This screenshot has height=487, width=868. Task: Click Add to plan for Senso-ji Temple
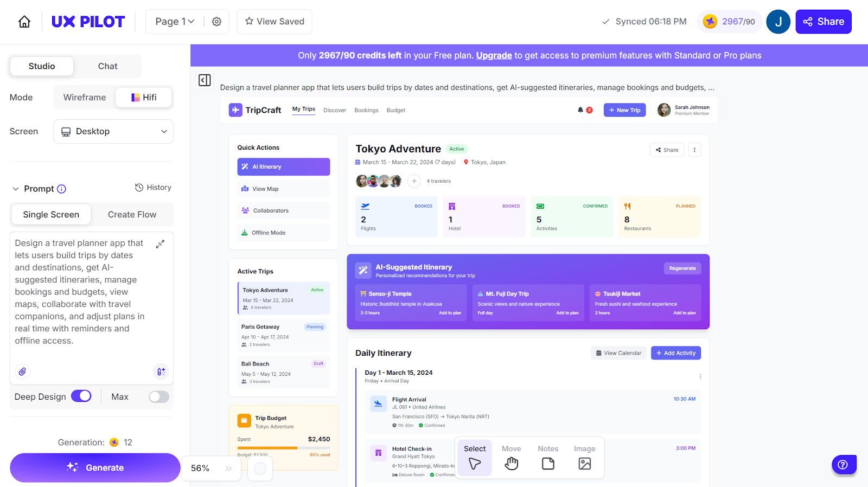450,313
